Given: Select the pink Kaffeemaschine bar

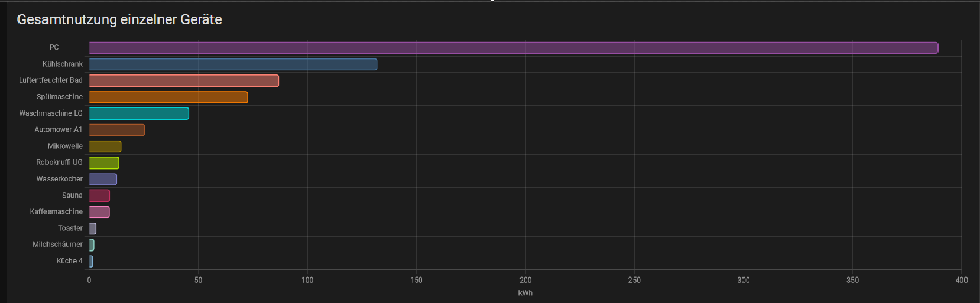Looking at the screenshot, I should (99, 212).
